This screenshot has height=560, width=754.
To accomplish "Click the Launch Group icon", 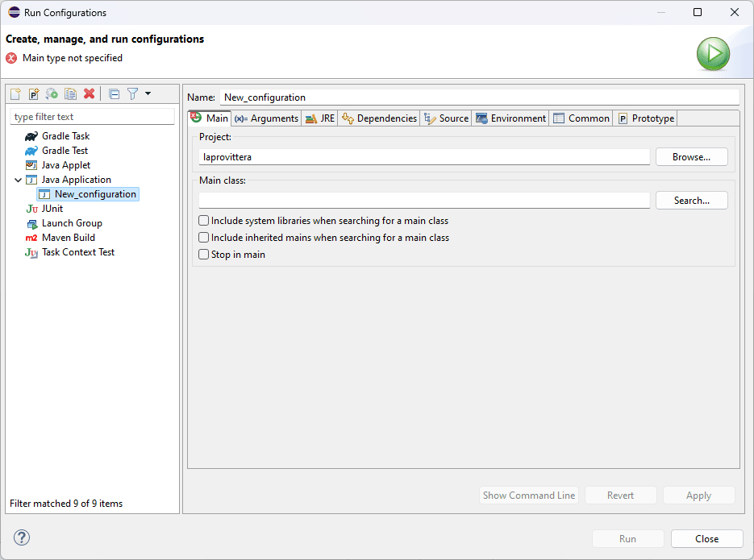I will pyautogui.click(x=31, y=223).
